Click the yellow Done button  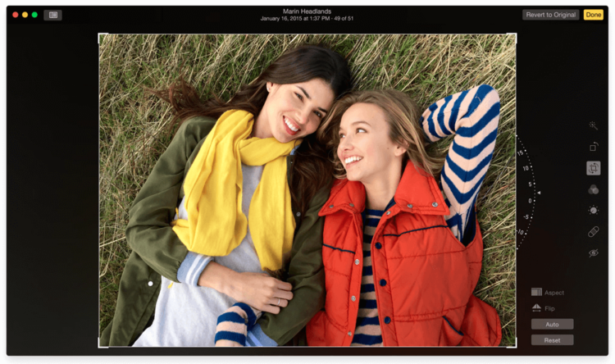[594, 15]
